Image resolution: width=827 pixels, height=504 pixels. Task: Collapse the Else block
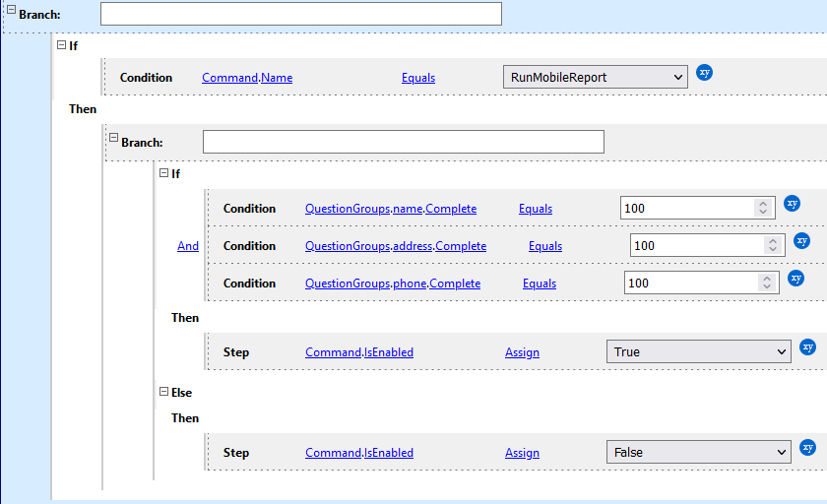tap(163, 391)
